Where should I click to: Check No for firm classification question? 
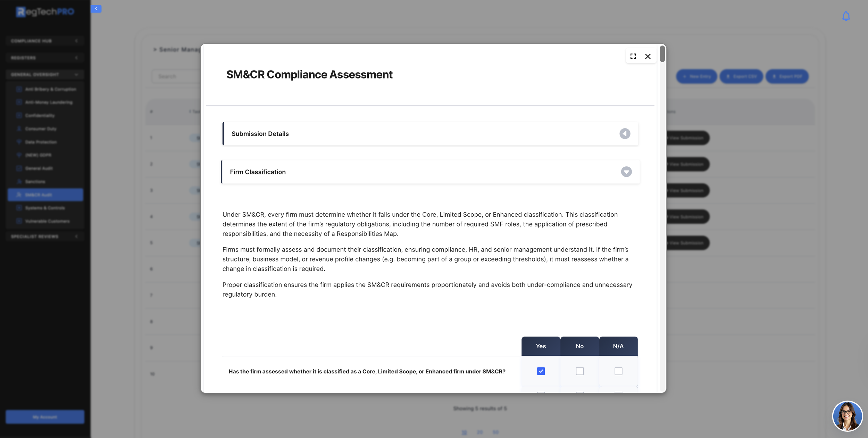579,371
